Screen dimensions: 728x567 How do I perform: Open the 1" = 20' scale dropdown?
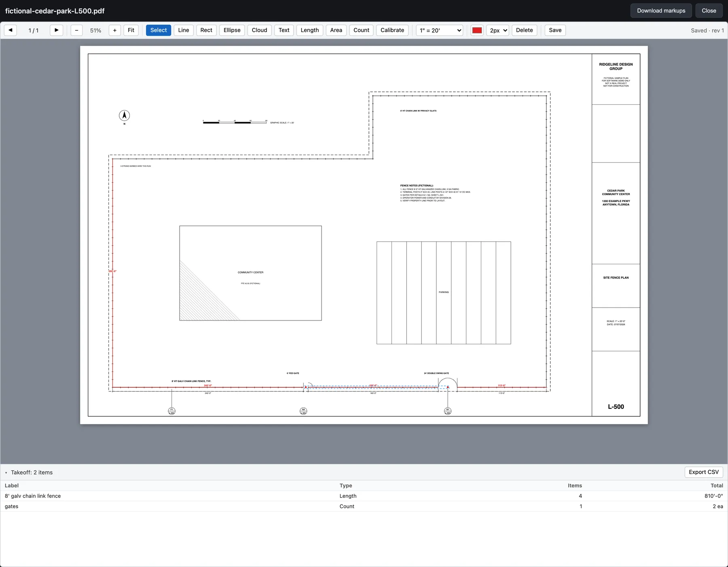(x=440, y=30)
